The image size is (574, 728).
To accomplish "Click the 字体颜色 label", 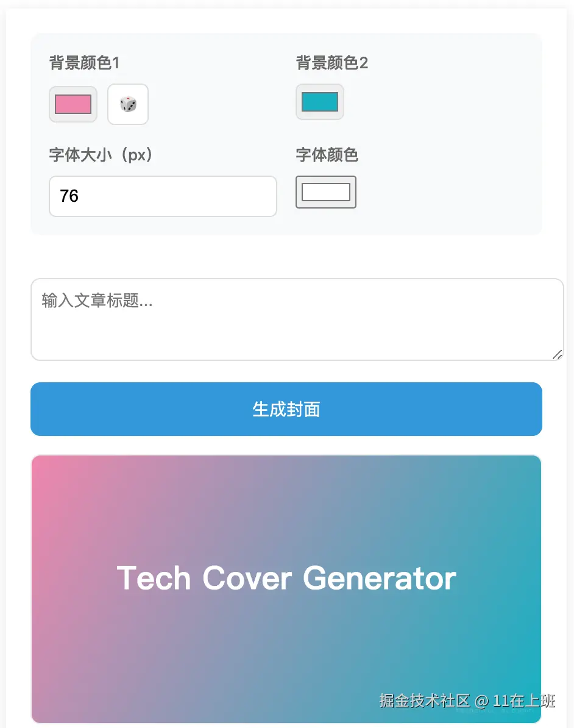I will (327, 155).
